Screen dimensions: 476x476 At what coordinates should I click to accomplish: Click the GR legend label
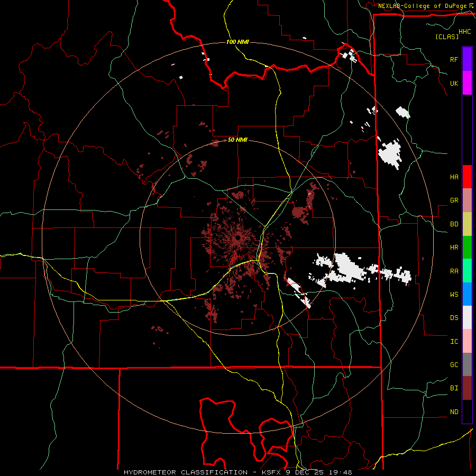point(454,200)
